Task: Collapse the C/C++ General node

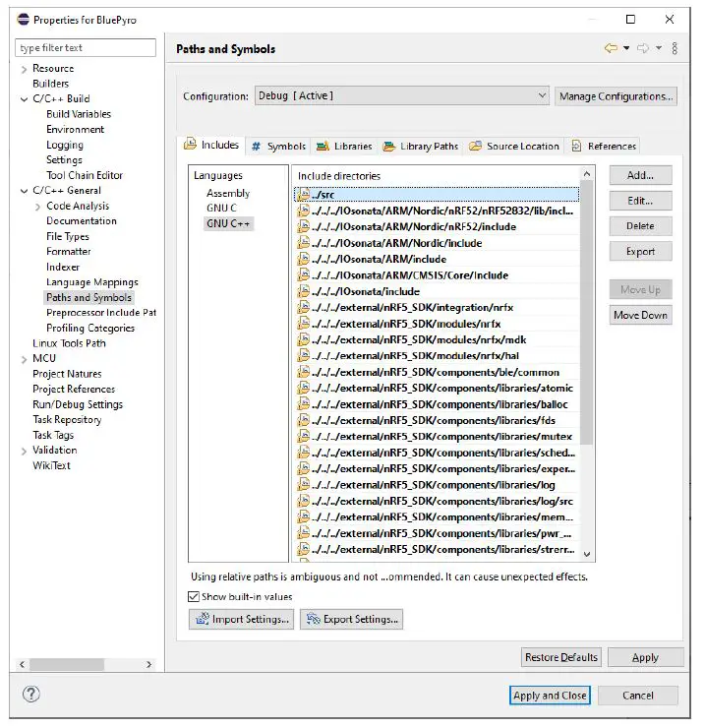Action: click(24, 191)
